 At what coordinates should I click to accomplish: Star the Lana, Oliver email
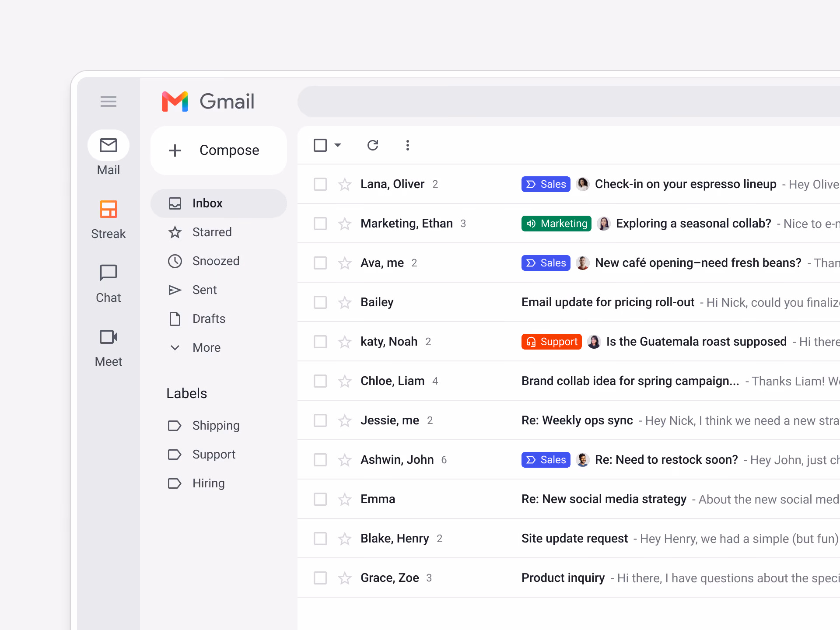345,184
